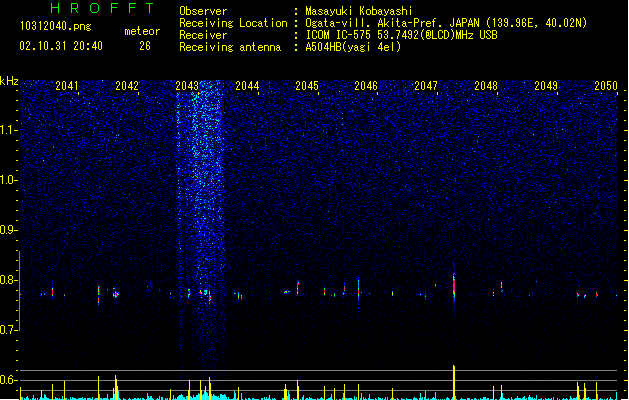Click the 0.9 kHz axis label
The width and height of the screenshot is (629, 400).
[x=9, y=230]
